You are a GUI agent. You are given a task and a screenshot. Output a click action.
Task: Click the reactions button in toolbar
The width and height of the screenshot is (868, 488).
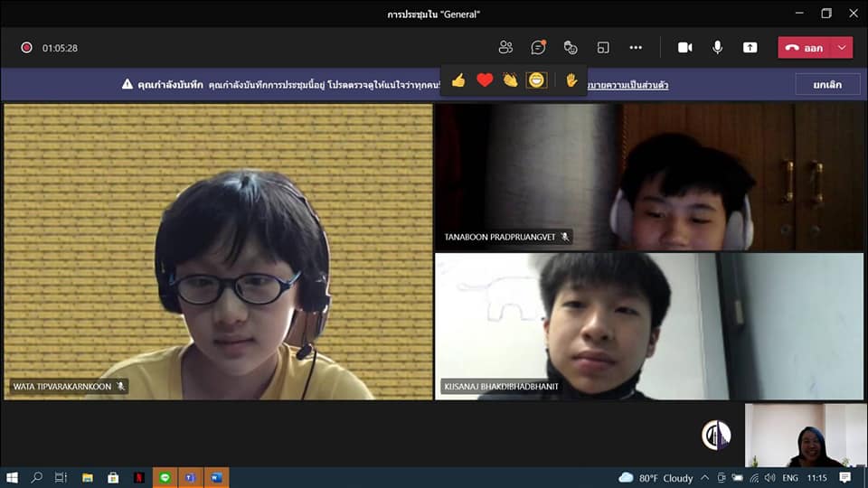[x=570, y=48]
